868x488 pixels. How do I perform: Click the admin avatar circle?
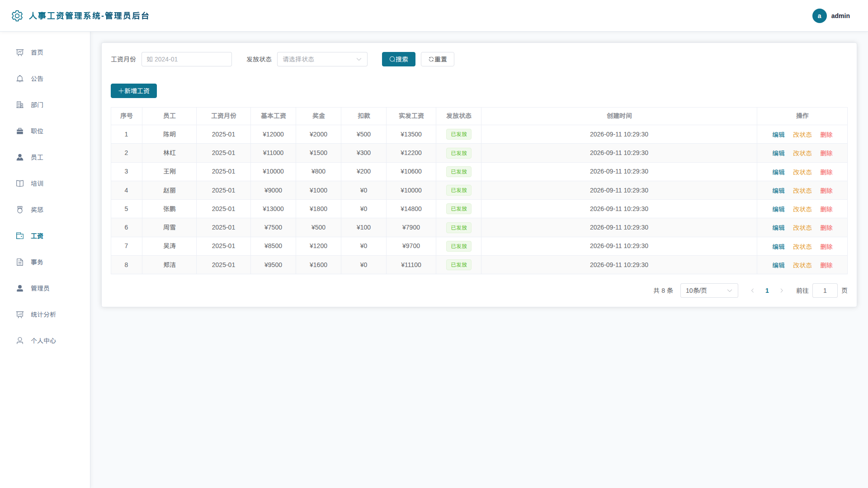coord(819,16)
